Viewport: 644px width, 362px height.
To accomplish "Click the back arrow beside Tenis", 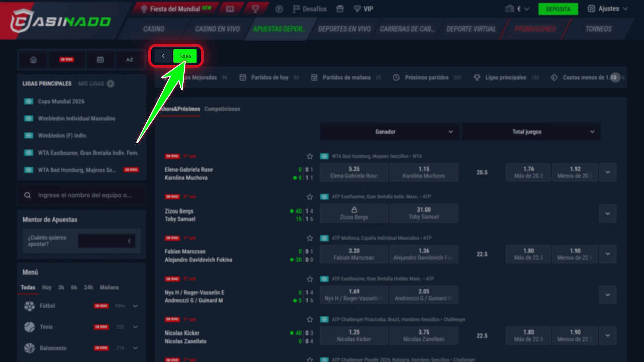I will 163,56.
